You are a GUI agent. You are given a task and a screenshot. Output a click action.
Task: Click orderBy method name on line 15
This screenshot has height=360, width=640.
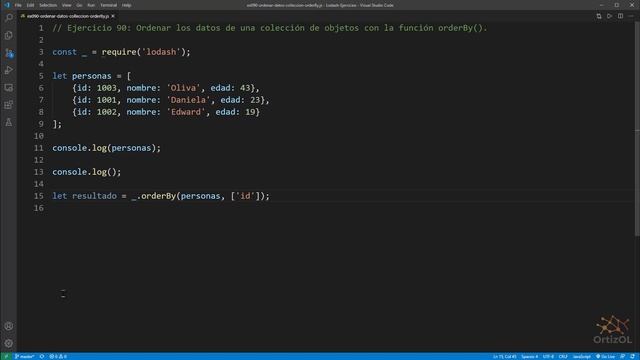(x=158, y=196)
